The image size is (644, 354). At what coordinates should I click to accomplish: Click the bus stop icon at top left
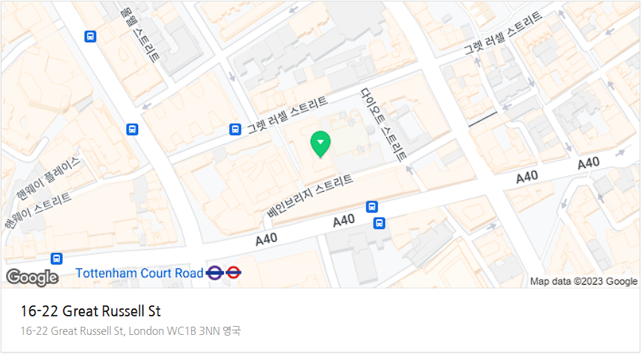(90, 37)
